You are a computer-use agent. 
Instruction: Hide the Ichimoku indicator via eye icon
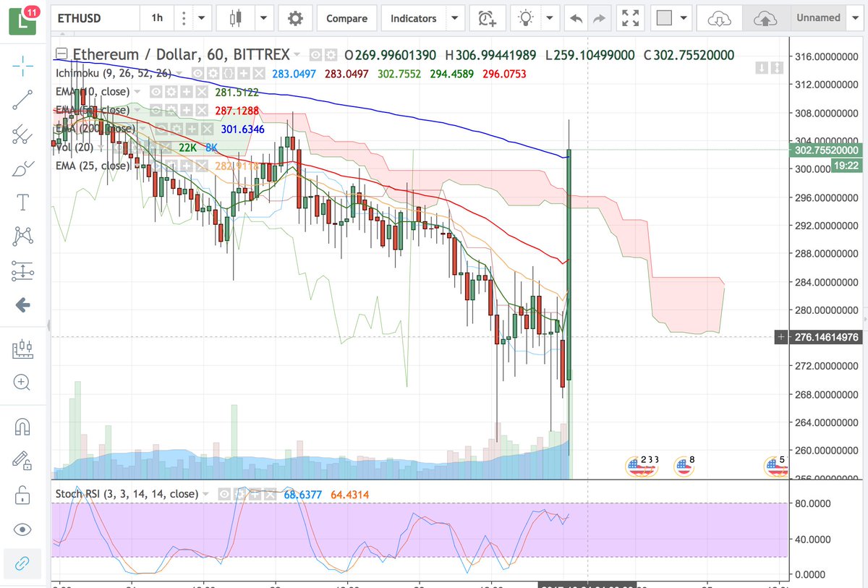point(199,74)
